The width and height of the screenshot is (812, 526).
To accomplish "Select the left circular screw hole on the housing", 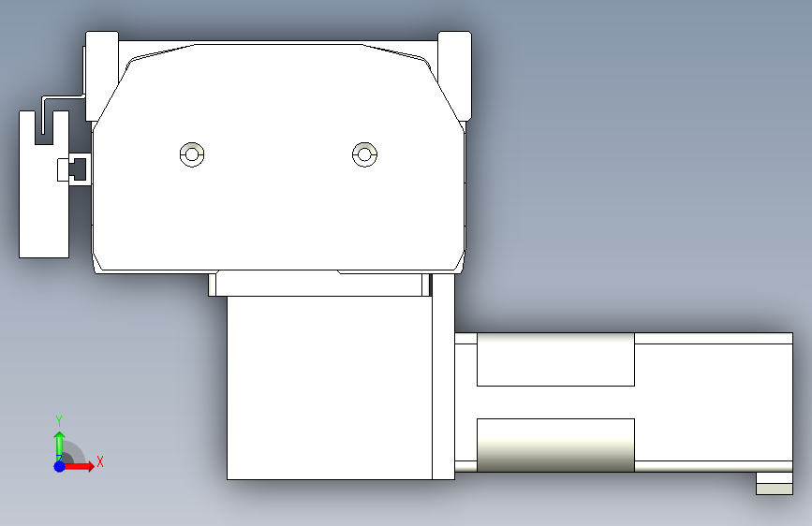I will coord(192,154).
